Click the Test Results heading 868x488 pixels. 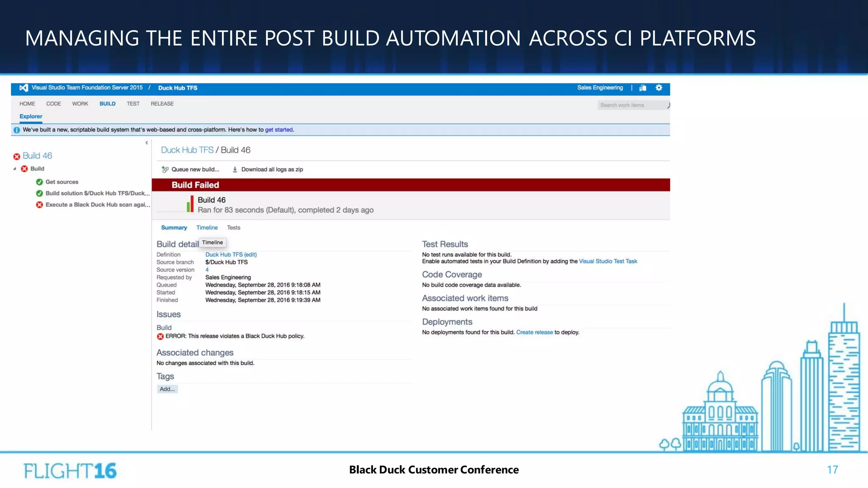coord(445,244)
